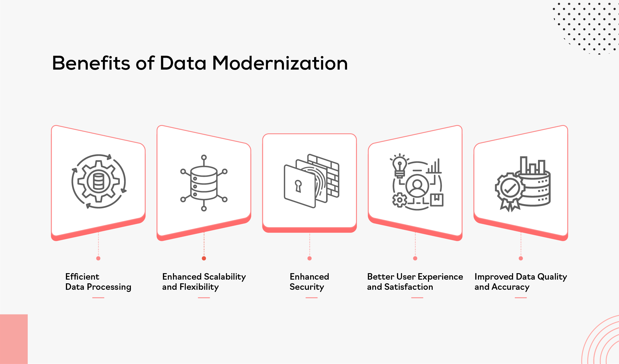Click the dotted pattern decoration top right

click(589, 30)
